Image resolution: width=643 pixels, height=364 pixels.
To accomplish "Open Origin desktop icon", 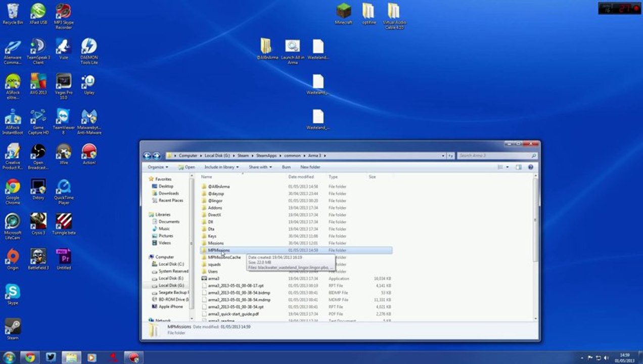I will tap(13, 259).
